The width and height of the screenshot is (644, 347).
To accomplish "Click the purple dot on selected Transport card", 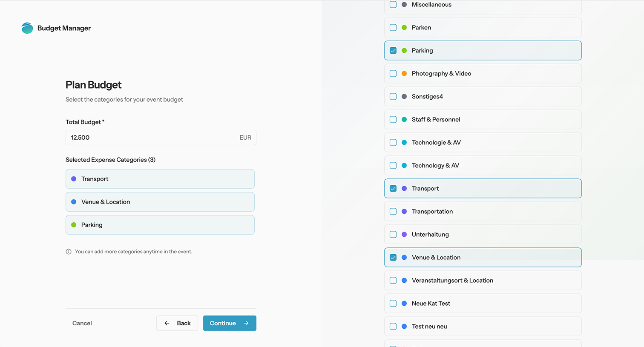I will [x=74, y=179].
